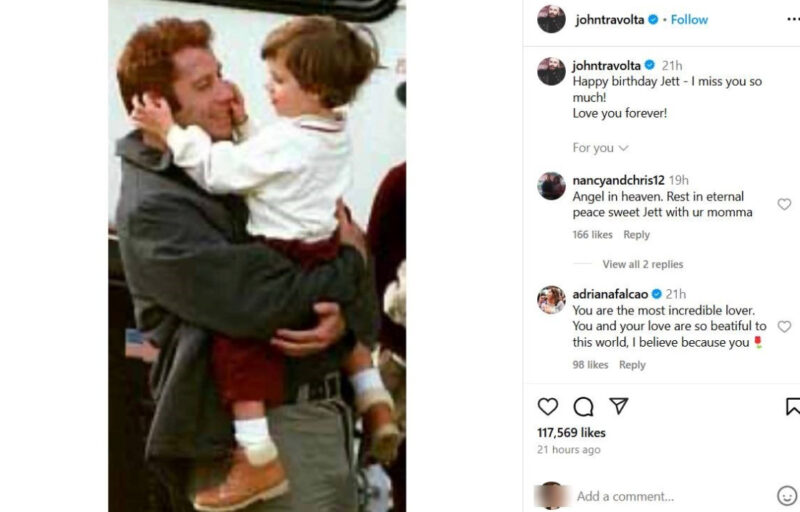Open emoji picker in comment field
800x512 pixels.
[787, 496]
